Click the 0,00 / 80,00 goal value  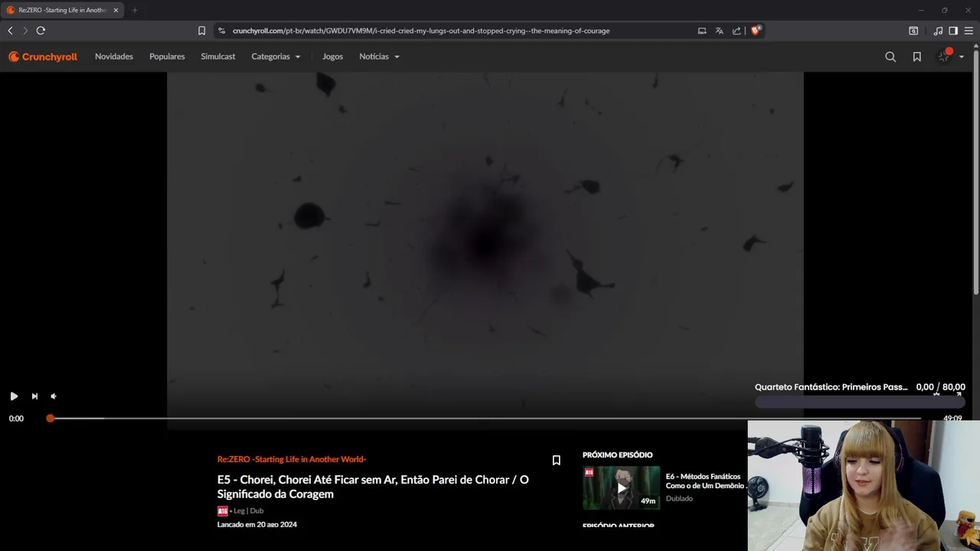(x=940, y=387)
